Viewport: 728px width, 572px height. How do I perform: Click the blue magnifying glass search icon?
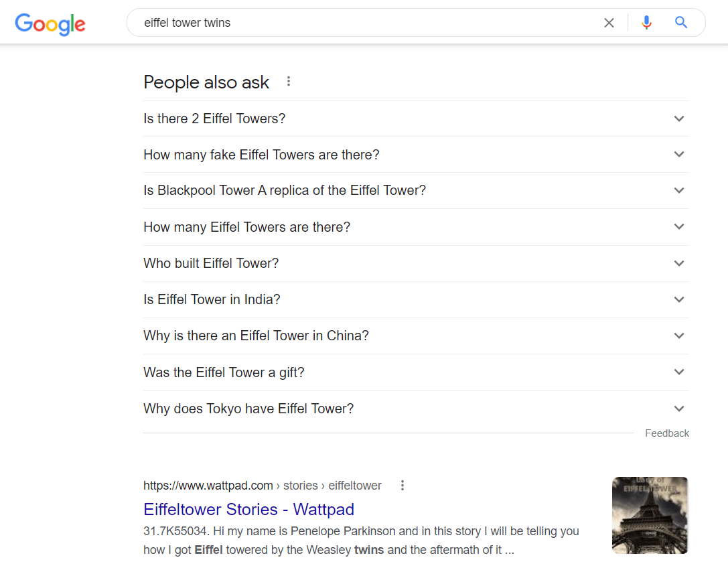pos(680,22)
